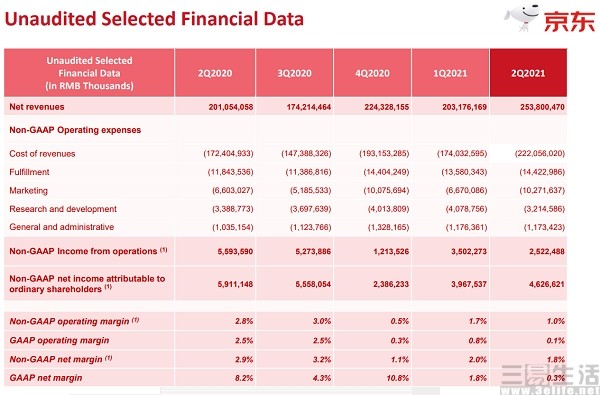This screenshot has width=600, height=395.
Task: Click the Cost of revenues row label
Action: (42, 154)
